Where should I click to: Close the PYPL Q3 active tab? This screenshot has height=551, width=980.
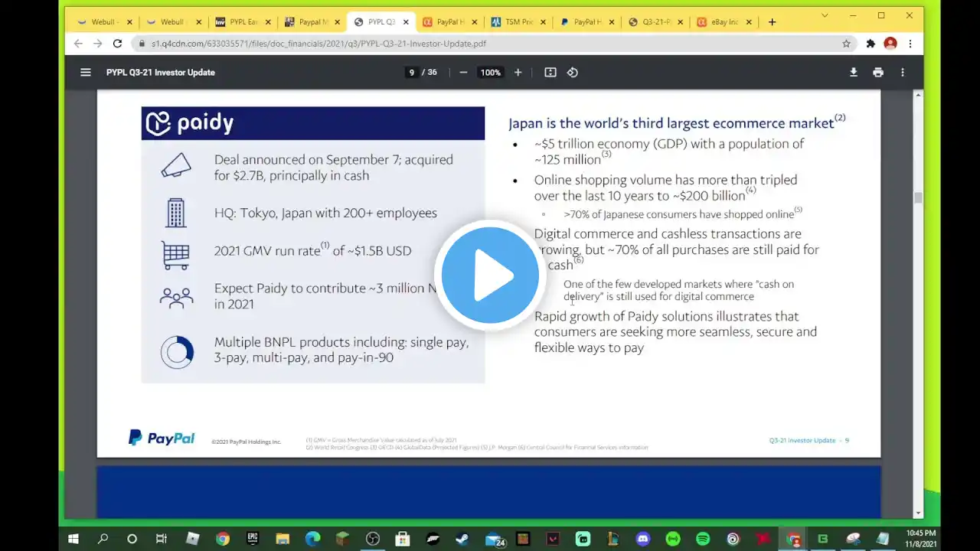(406, 22)
